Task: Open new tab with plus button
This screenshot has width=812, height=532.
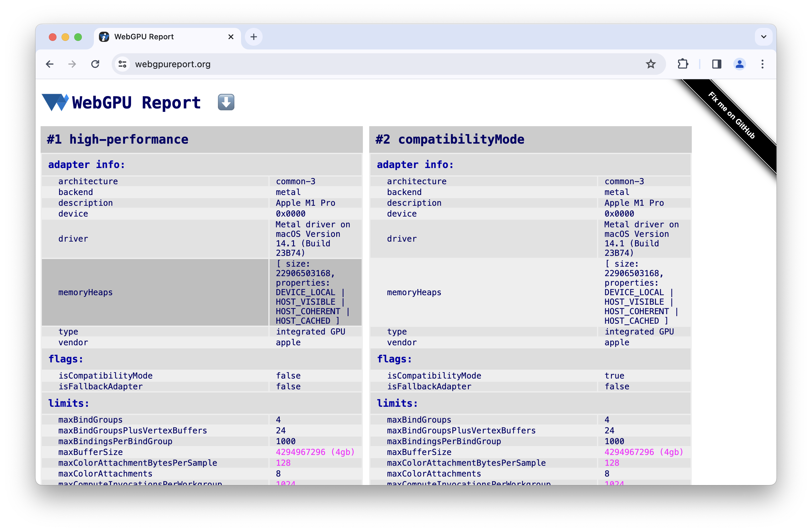Action: point(254,36)
